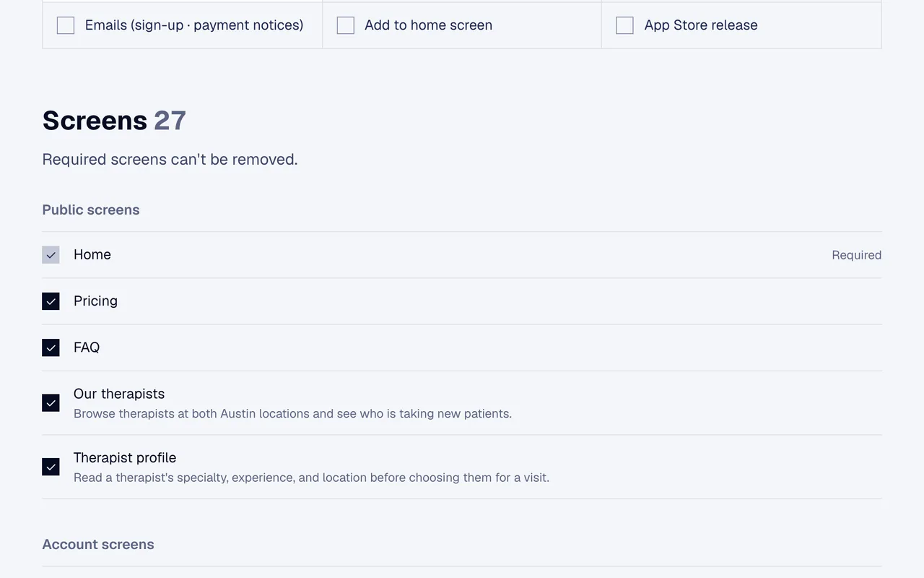
Task: Tick the App Store release checkbox
Action: pyautogui.click(x=625, y=25)
